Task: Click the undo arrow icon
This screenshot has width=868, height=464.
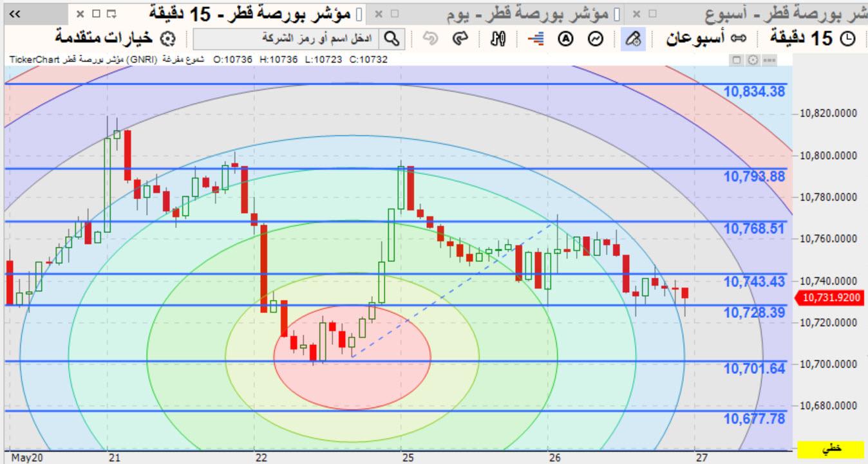Action: click(x=430, y=39)
